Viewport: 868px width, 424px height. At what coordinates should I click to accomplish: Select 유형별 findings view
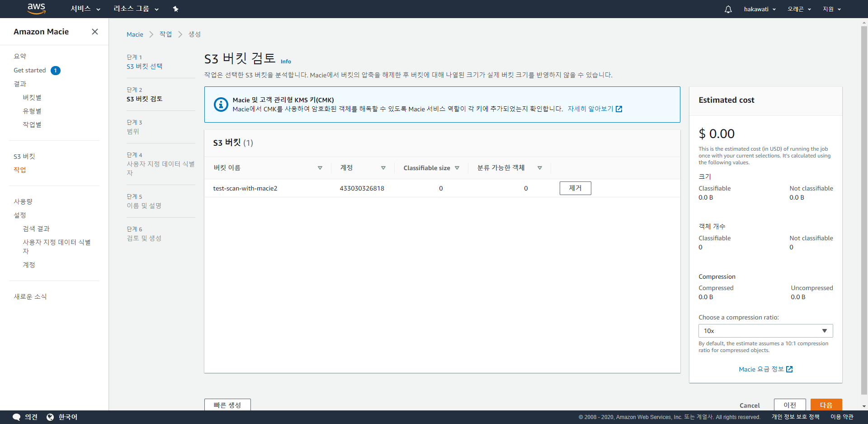point(32,111)
